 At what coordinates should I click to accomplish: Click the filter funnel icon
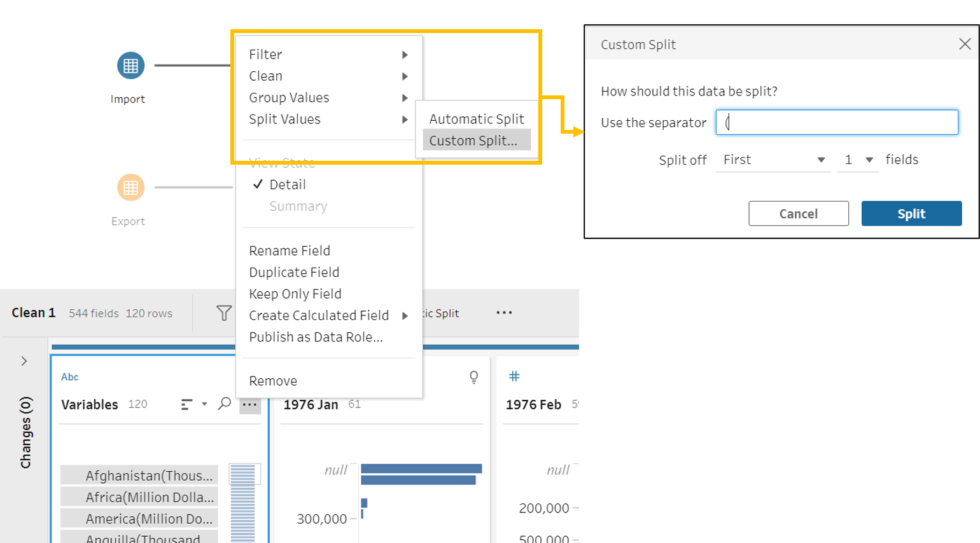tap(224, 313)
